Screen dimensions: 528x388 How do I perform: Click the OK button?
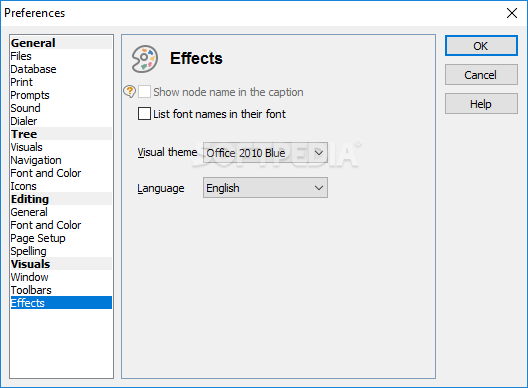[x=481, y=46]
